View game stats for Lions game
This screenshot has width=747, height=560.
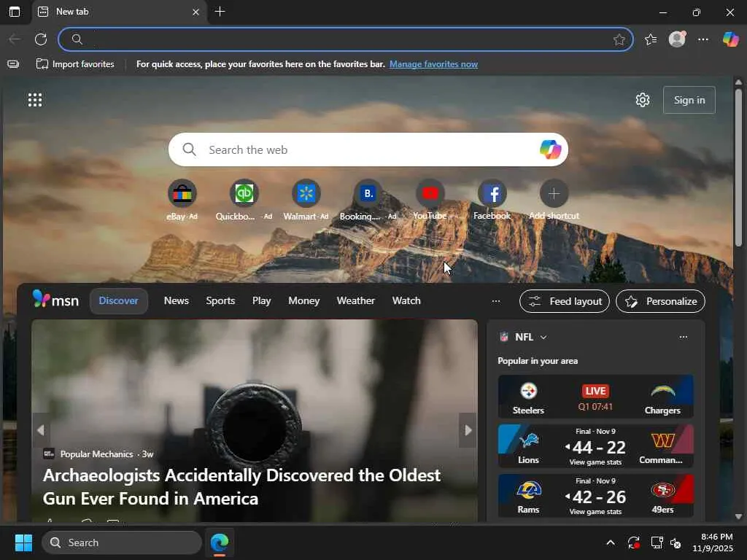tap(595, 462)
